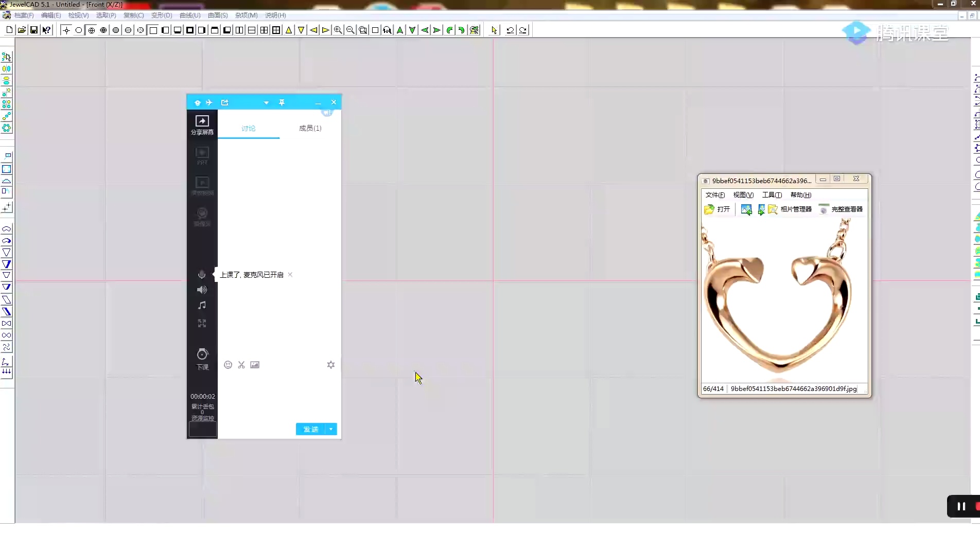This screenshot has height=534, width=980.
Task: Click the 发送 send button
Action: click(x=311, y=429)
